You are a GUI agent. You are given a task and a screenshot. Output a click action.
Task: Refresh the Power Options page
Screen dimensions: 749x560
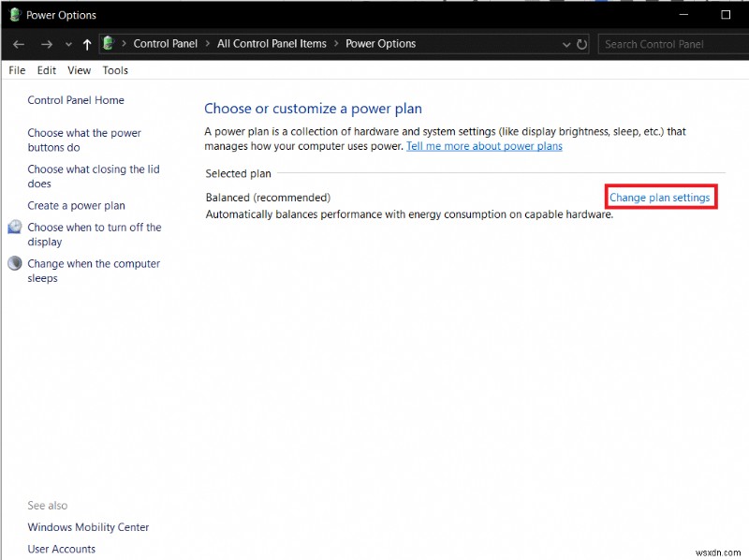(582, 44)
